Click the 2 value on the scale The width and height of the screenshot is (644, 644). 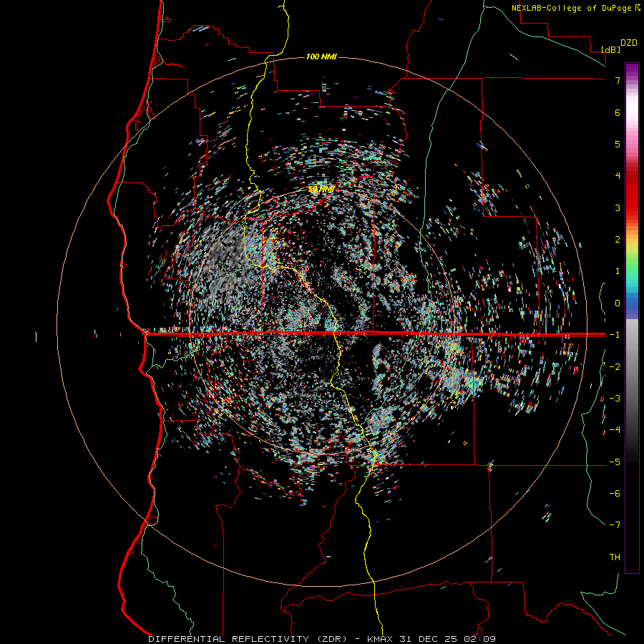pyautogui.click(x=618, y=240)
